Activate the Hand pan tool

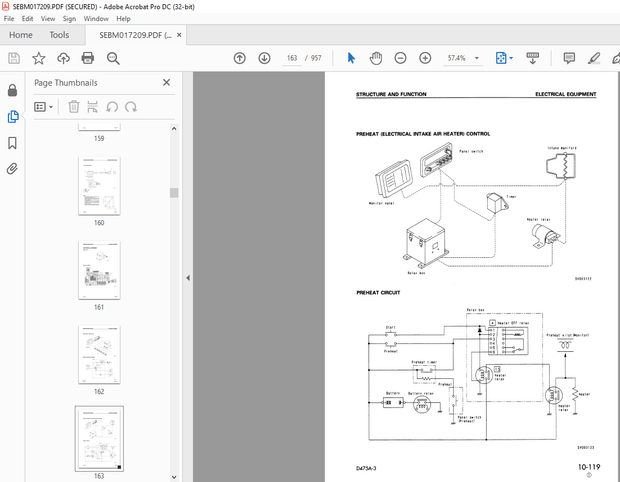(x=376, y=58)
